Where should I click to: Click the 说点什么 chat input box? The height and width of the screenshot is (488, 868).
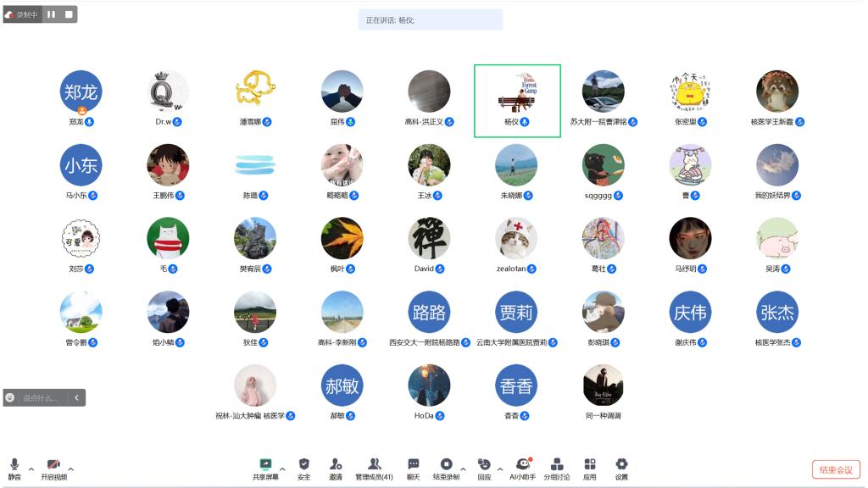tap(44, 397)
